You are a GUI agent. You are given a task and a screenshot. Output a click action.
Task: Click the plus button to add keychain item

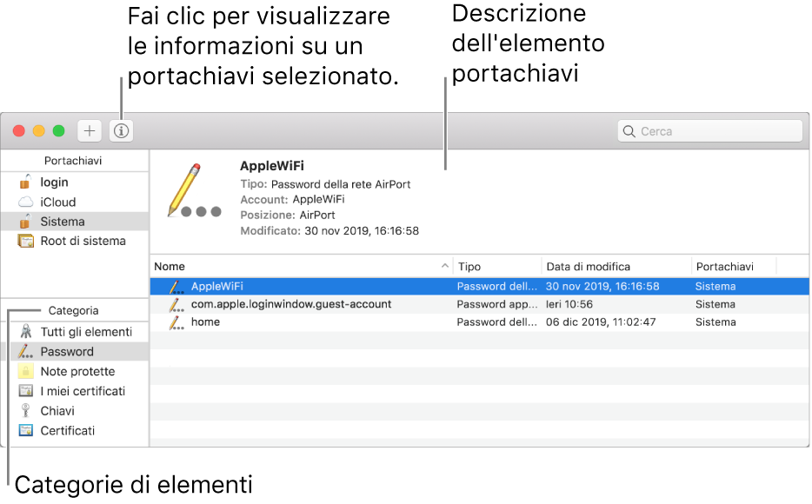tap(89, 131)
